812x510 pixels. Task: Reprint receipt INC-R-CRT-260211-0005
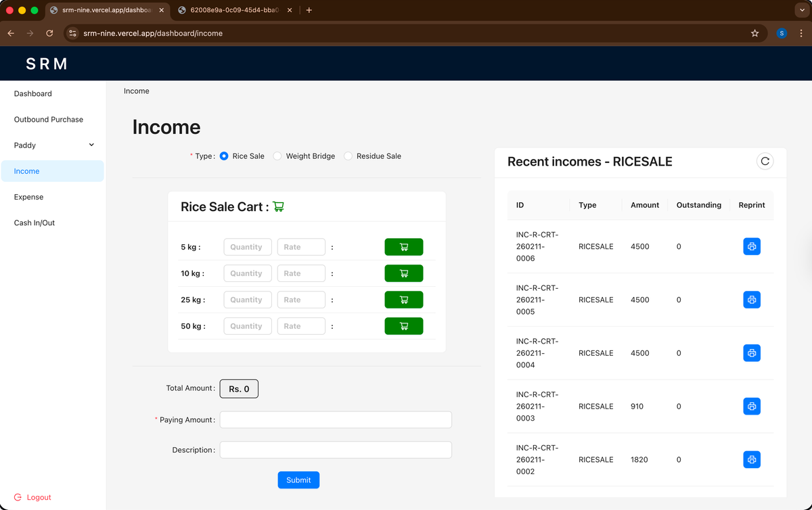[x=752, y=300]
